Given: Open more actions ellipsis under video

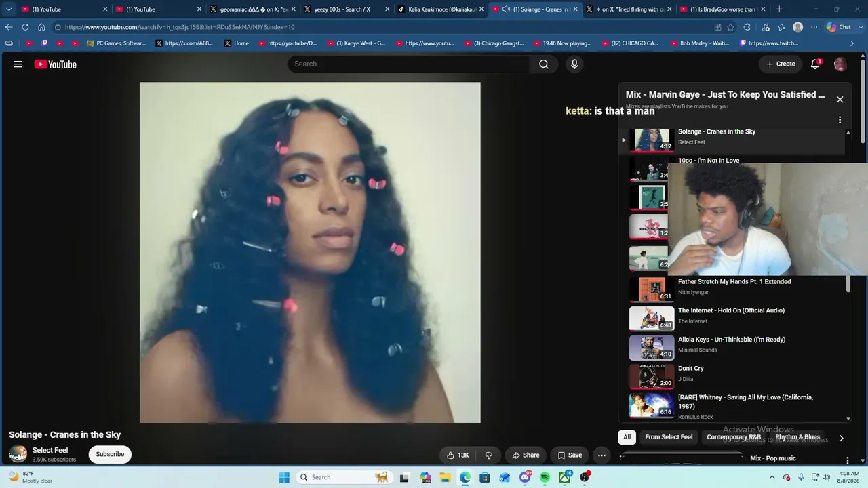Looking at the screenshot, I should [601, 455].
